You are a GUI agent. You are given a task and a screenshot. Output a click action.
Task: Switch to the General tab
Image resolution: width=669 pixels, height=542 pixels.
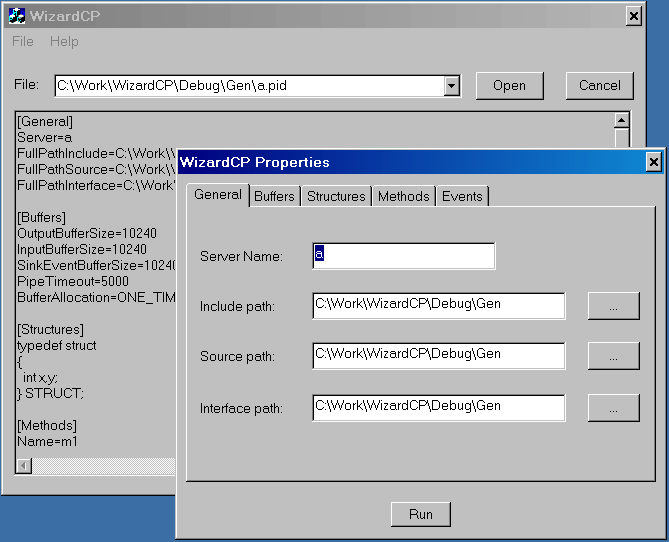[217, 195]
